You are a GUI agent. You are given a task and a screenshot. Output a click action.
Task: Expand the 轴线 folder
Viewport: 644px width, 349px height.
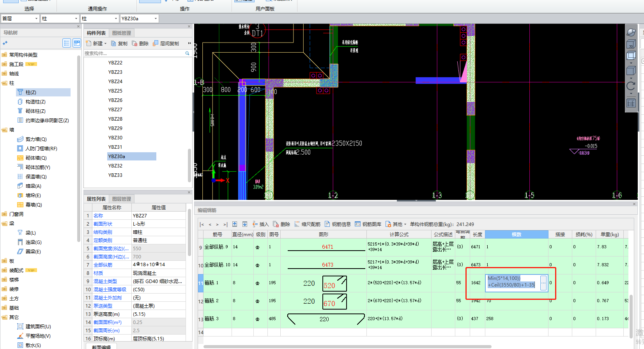[x=4, y=74]
